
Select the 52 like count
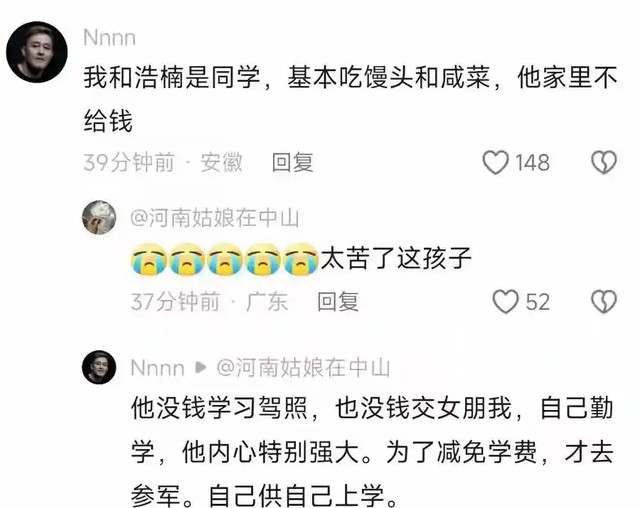(x=538, y=302)
